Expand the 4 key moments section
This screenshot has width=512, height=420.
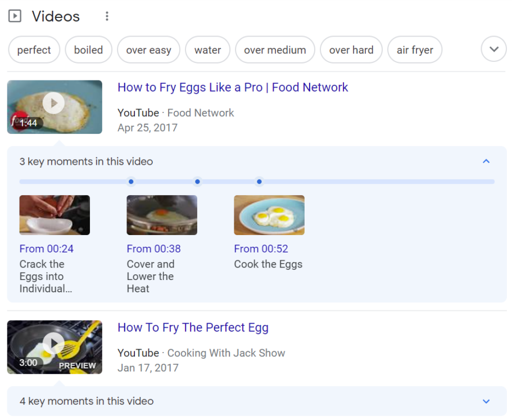point(486,401)
